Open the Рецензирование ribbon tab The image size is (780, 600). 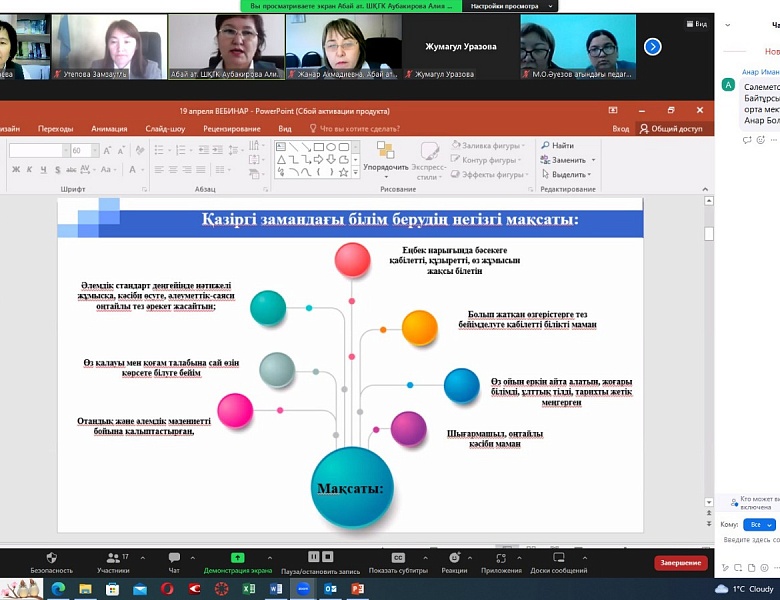point(231,128)
